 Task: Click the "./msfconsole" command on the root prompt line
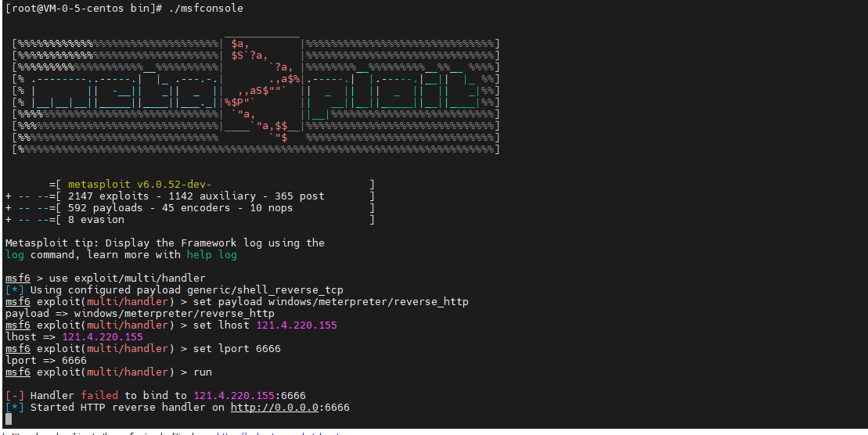pos(205,9)
